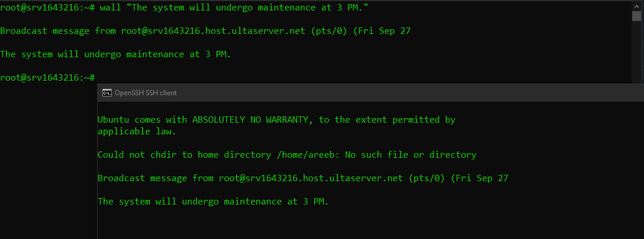Click the empty area below the OpenSSH output

(x=370, y=224)
